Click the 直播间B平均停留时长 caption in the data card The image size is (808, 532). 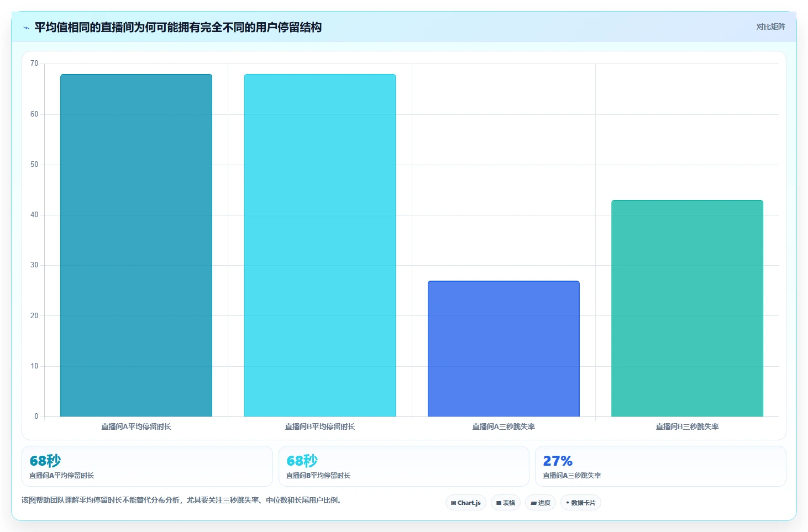pyautogui.click(x=318, y=476)
